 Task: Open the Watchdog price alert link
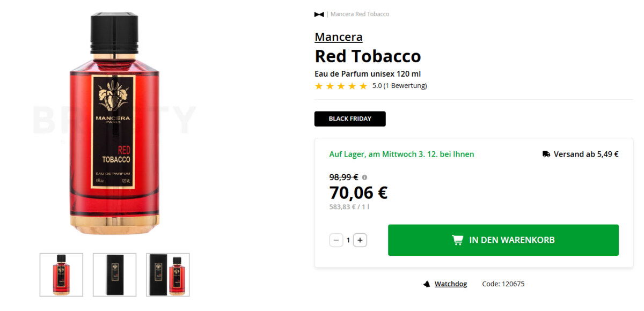(450, 284)
